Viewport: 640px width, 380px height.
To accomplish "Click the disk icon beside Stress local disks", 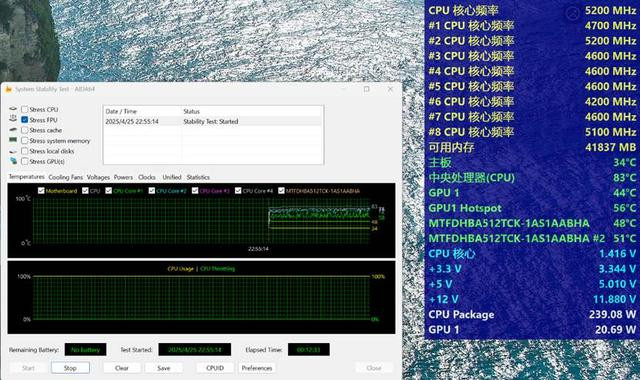I will pos(13,151).
